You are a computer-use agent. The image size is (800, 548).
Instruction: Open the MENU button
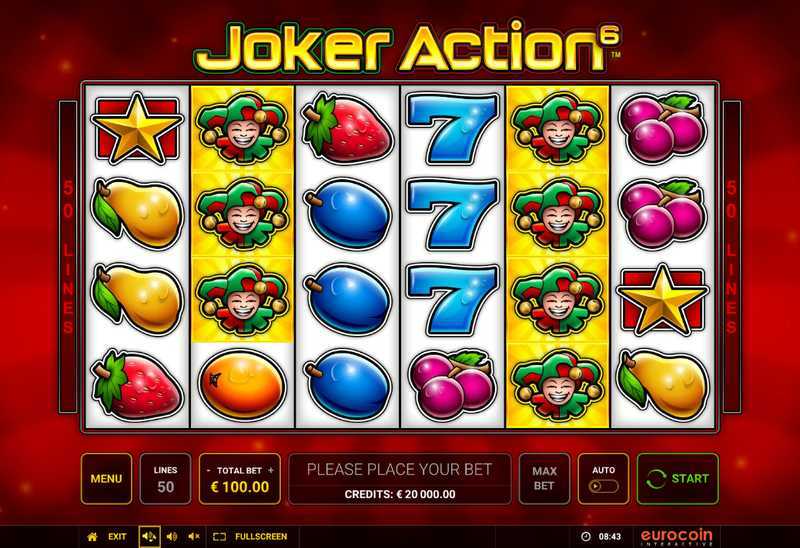pos(106,479)
